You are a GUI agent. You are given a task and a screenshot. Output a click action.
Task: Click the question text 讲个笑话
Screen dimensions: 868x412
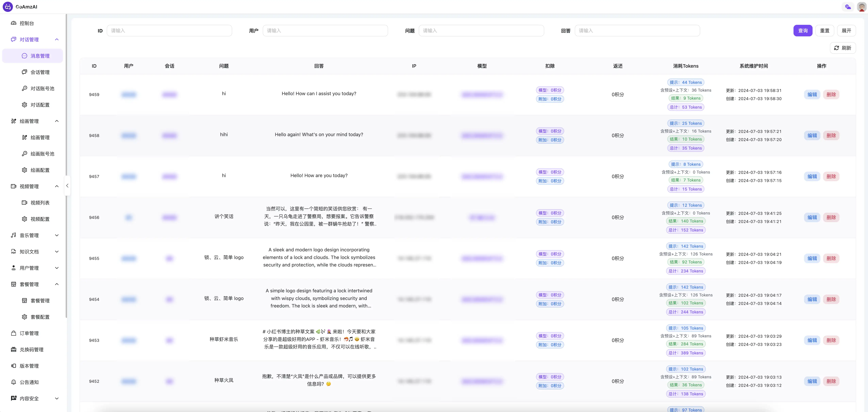pos(224,217)
